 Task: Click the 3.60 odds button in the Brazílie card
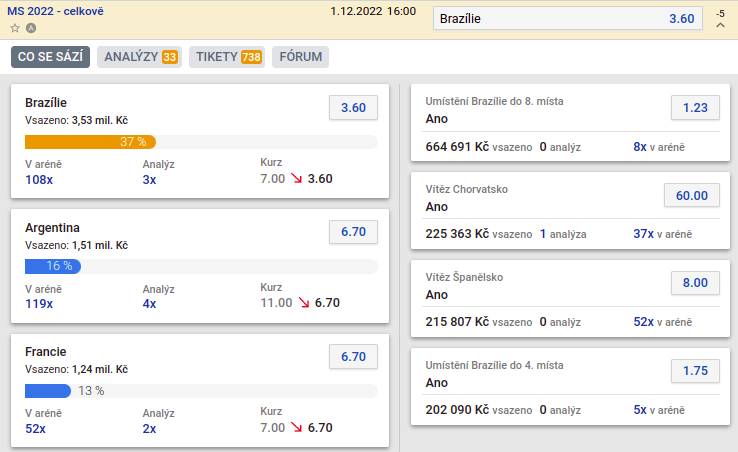click(353, 108)
